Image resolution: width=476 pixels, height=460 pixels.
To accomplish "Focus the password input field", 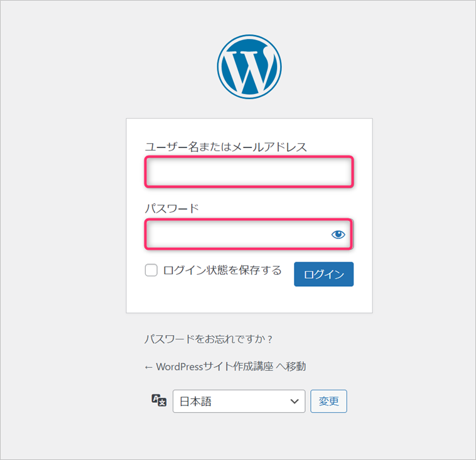I will tap(239, 235).
